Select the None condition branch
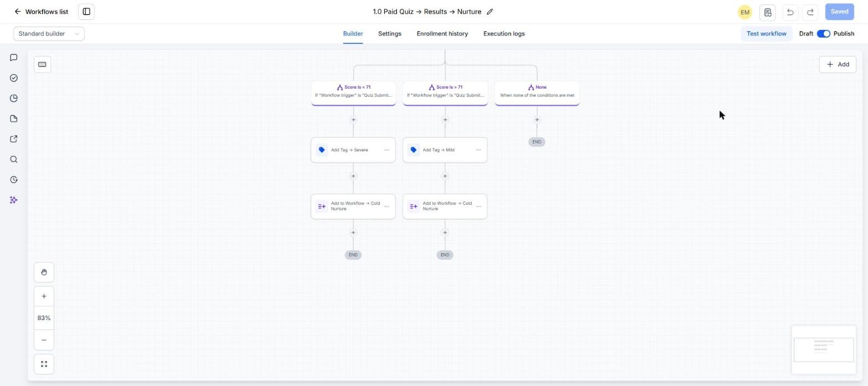Screen dimensions: 868x386 537,92
